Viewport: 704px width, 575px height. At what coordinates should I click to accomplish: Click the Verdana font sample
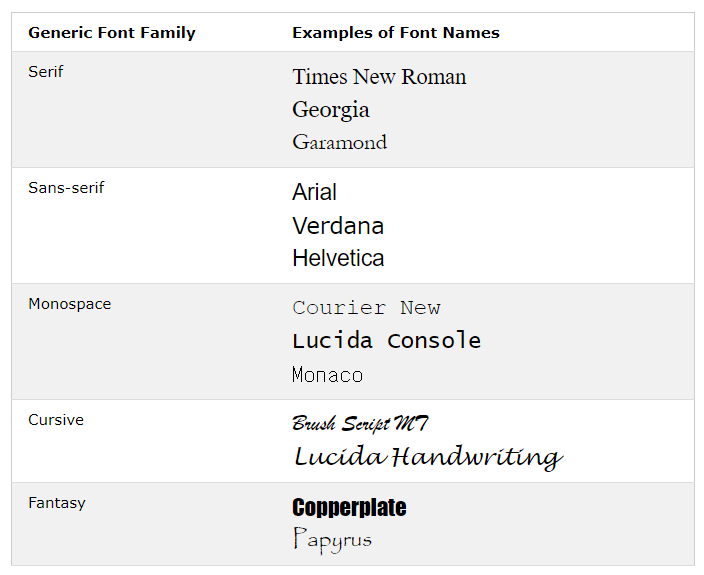338,225
